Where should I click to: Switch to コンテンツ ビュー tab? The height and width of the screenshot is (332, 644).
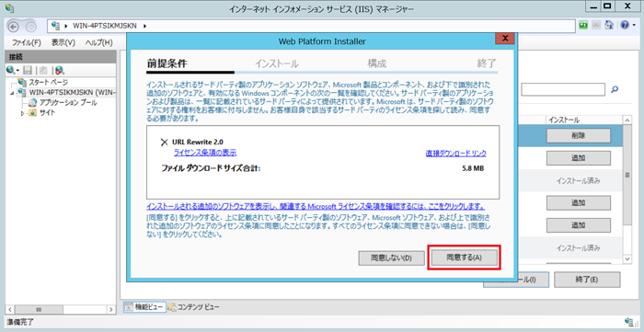(x=193, y=307)
